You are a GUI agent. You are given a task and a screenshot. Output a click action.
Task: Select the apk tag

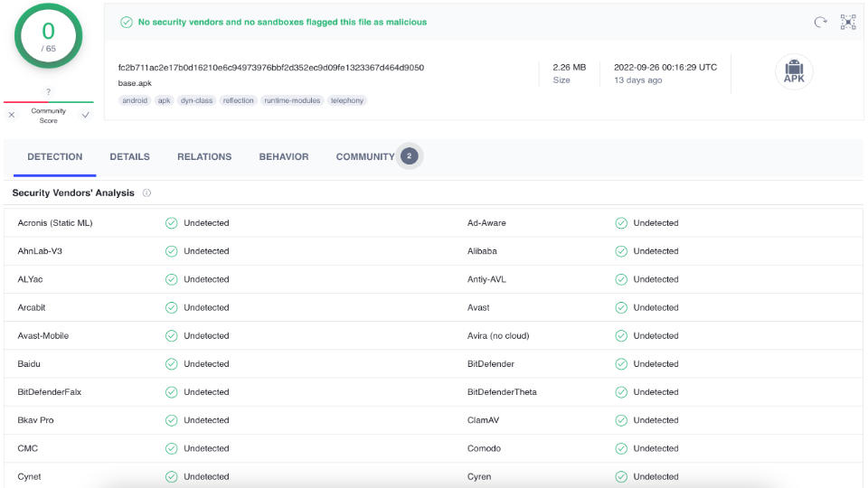pos(164,100)
